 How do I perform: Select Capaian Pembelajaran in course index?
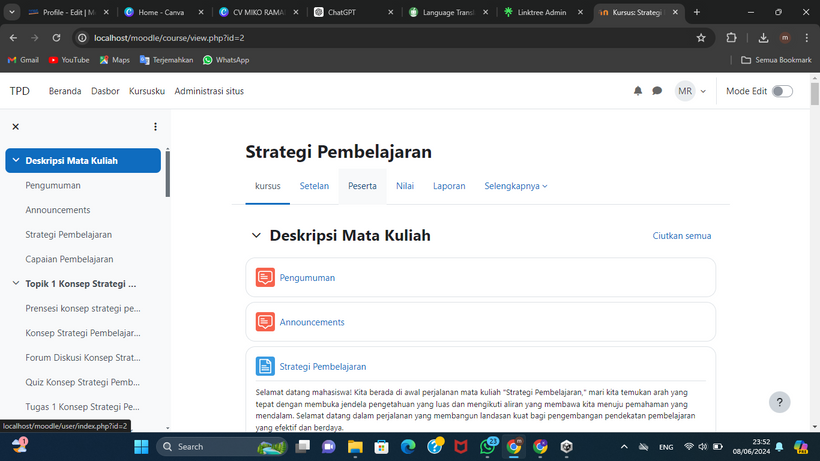coord(69,259)
